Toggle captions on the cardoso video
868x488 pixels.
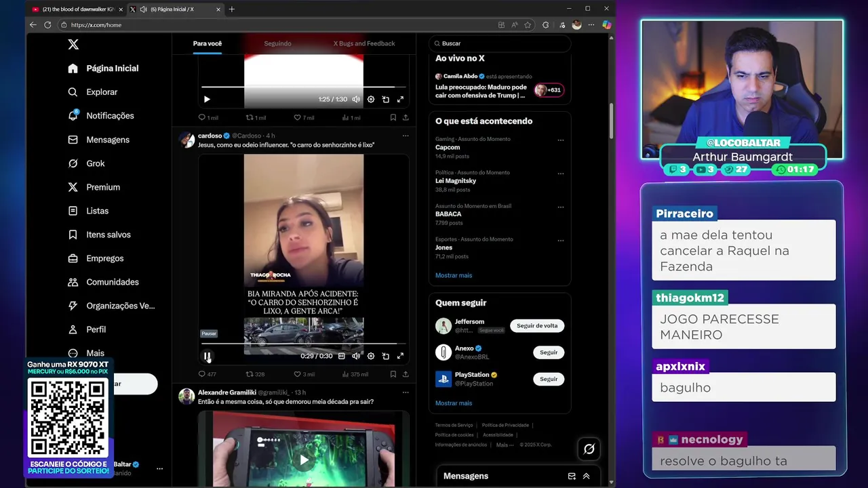pyautogui.click(x=341, y=356)
